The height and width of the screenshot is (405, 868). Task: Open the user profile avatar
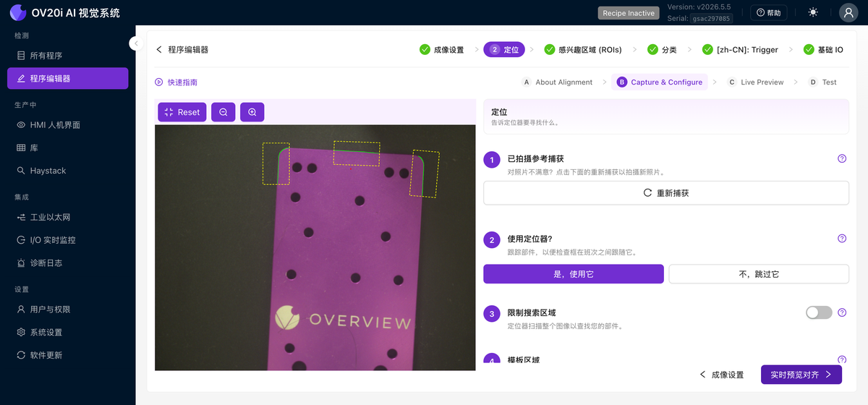pos(848,12)
